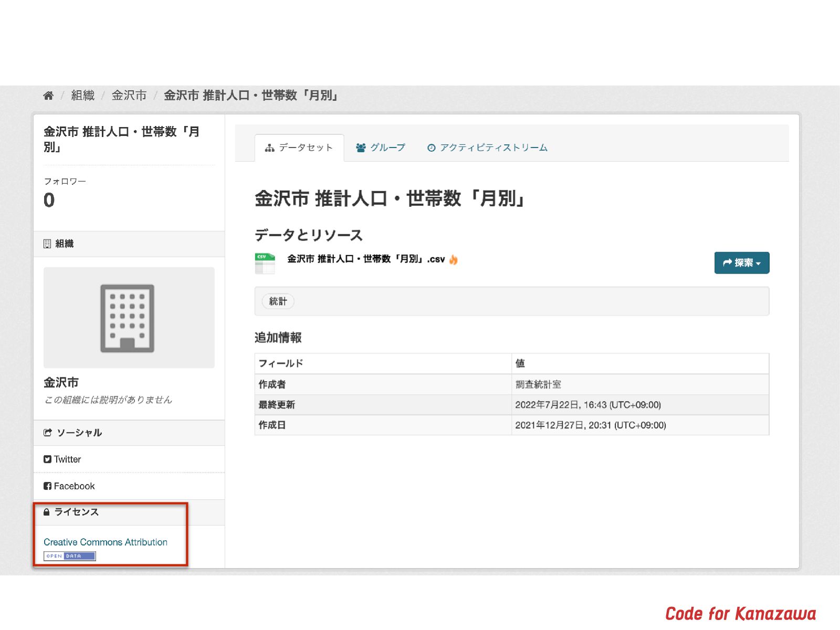
Task: Open the 金沢市 推計人口・世帯数「月別」.csv resource
Action: pyautogui.click(x=366, y=259)
